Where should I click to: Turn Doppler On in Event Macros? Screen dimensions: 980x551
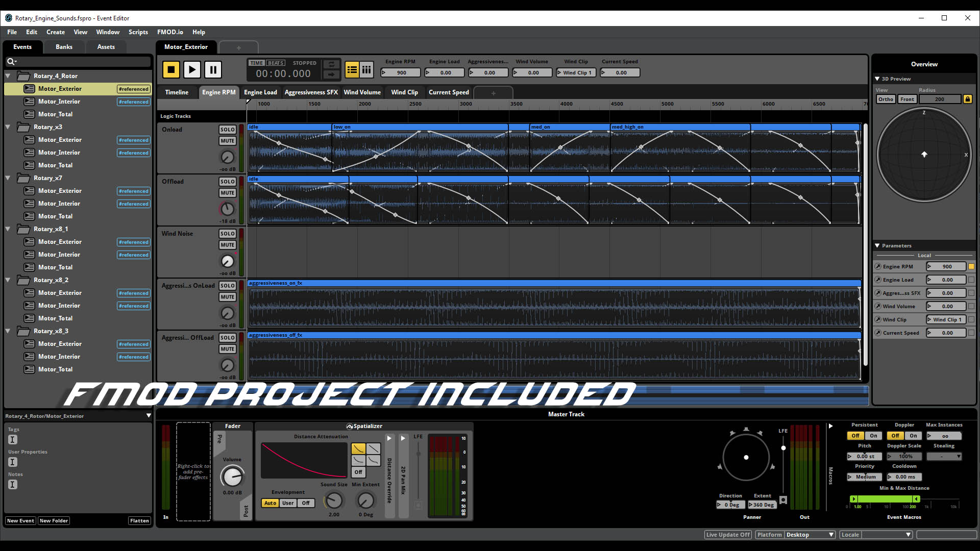(913, 436)
